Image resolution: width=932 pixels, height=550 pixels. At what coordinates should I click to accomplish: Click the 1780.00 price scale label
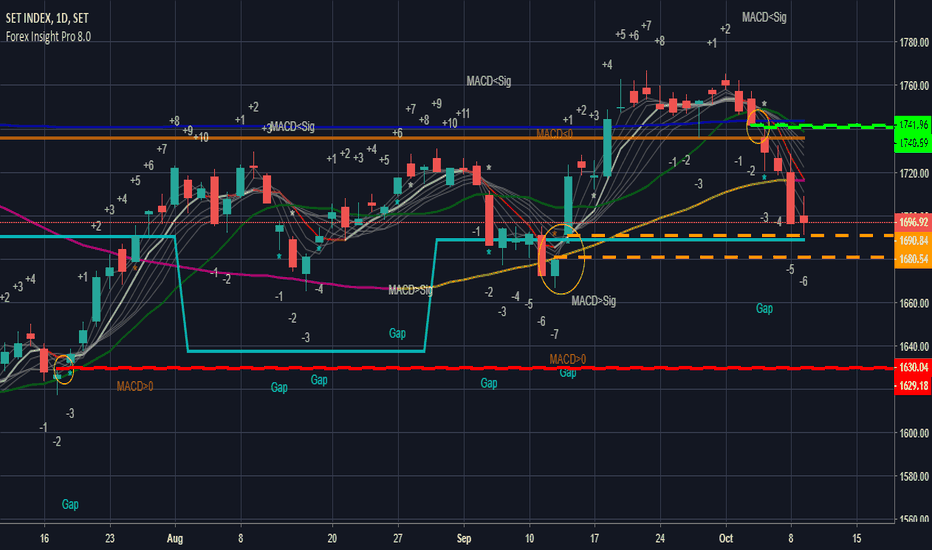coord(914,43)
